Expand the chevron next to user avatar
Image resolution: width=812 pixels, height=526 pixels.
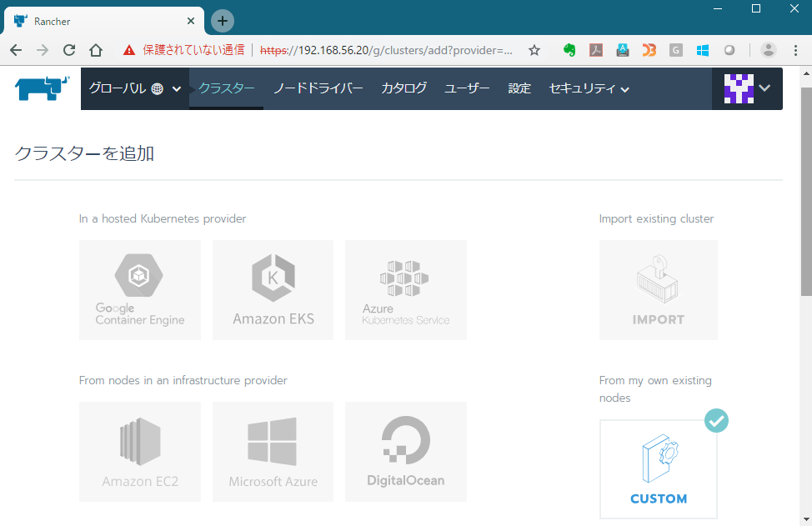[764, 88]
